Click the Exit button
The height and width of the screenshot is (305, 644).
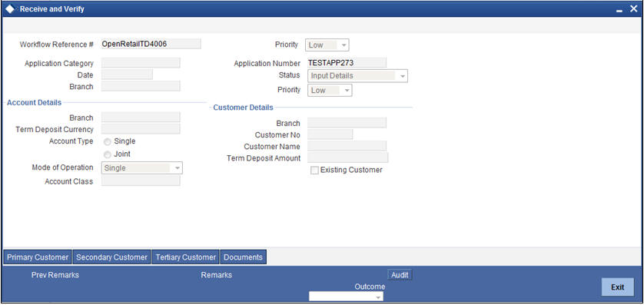617,287
